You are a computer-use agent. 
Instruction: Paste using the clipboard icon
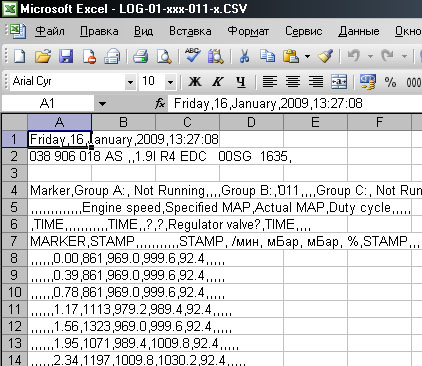[x=291, y=56]
